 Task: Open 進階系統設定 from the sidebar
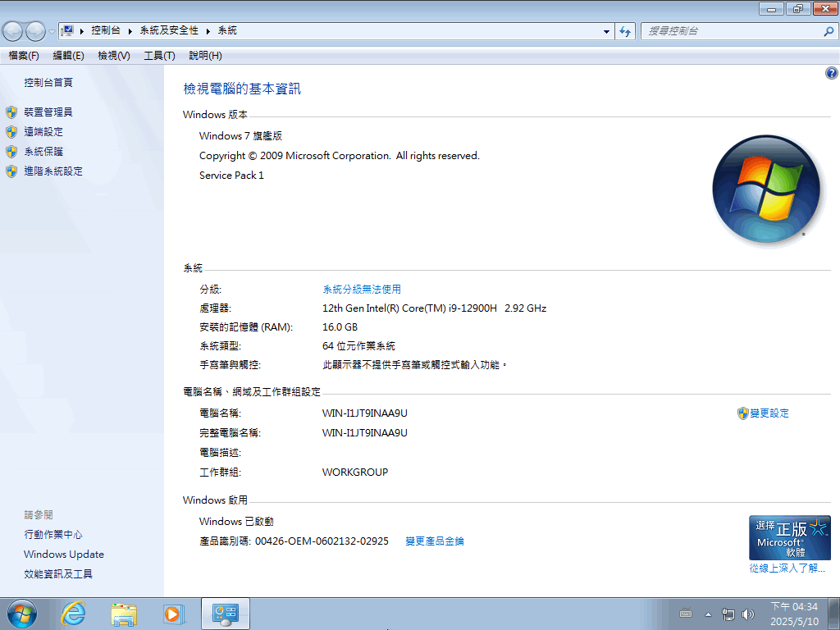pos(53,171)
